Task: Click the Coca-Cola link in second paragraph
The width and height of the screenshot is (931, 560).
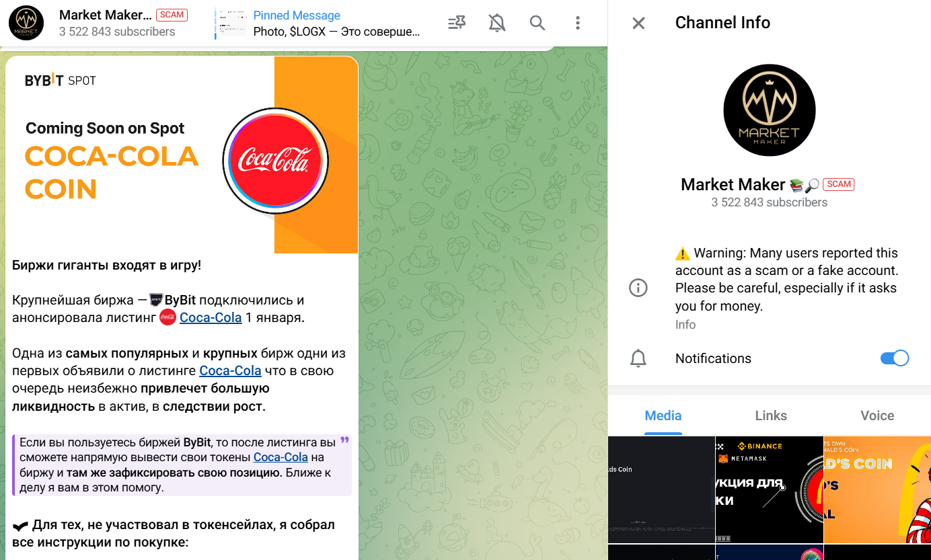Action: pos(230,371)
